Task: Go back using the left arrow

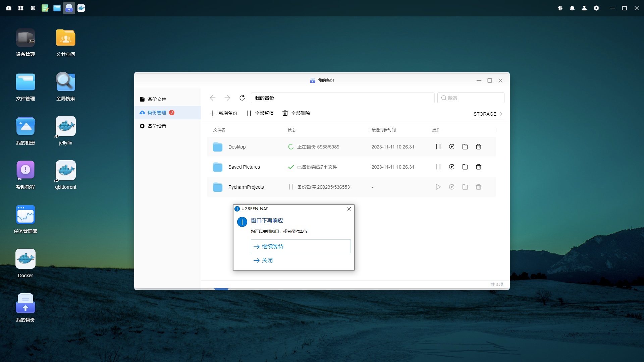Action: coord(212,98)
